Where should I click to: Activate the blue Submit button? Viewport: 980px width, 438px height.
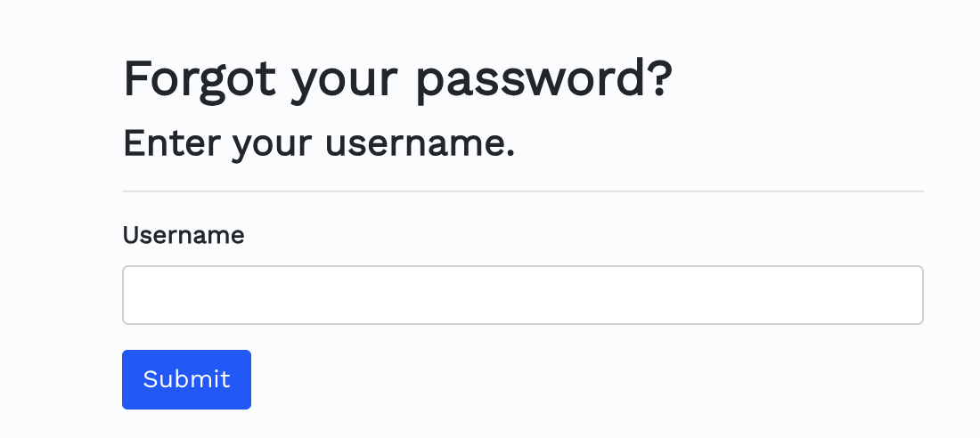coord(186,379)
